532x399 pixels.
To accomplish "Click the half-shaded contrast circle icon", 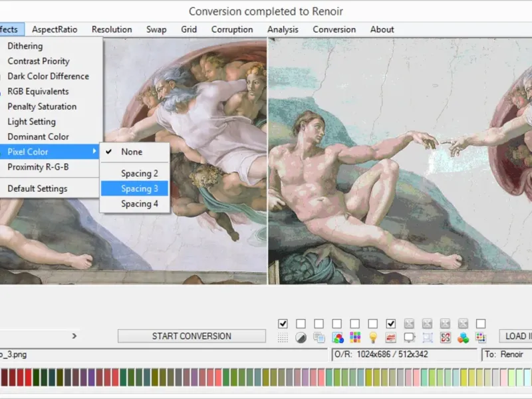I will pos(301,338).
